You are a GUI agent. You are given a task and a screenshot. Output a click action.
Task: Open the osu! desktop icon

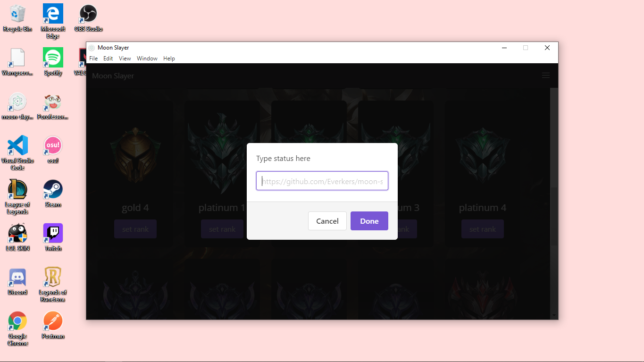coord(53,150)
